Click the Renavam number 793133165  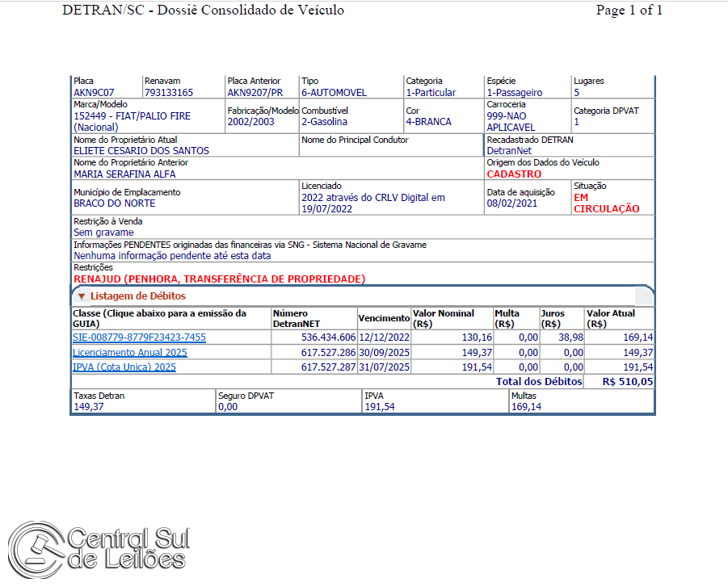click(x=169, y=92)
